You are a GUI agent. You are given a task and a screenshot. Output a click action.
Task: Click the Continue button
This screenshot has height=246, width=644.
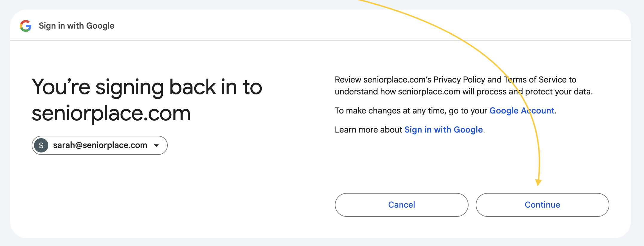coord(542,205)
